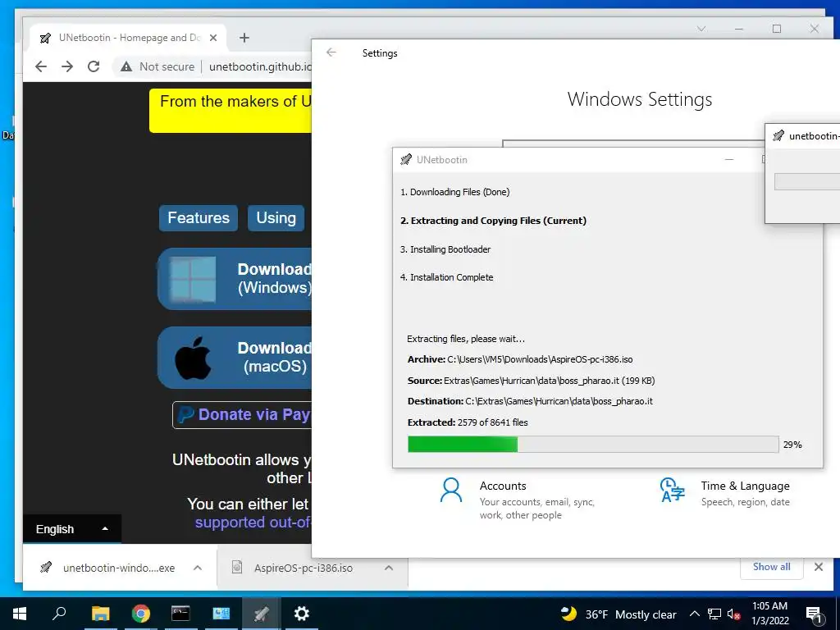This screenshot has height=630, width=840.
Task: Select the UNetbootin Homepage browser tab
Action: click(127, 38)
